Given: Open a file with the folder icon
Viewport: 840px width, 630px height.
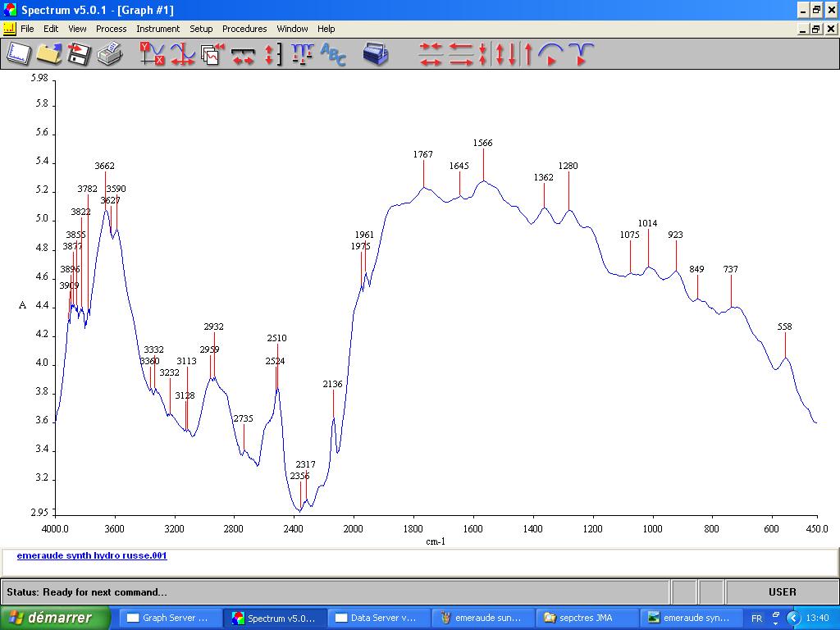Looking at the screenshot, I should [49, 54].
